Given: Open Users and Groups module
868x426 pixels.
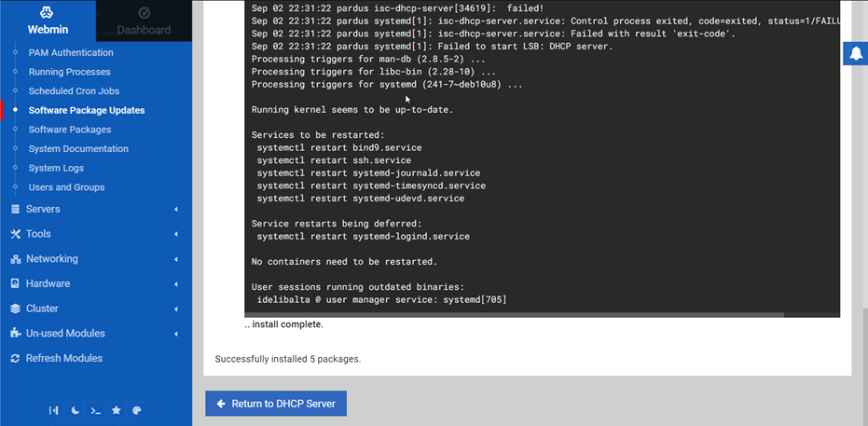Looking at the screenshot, I should point(66,187).
